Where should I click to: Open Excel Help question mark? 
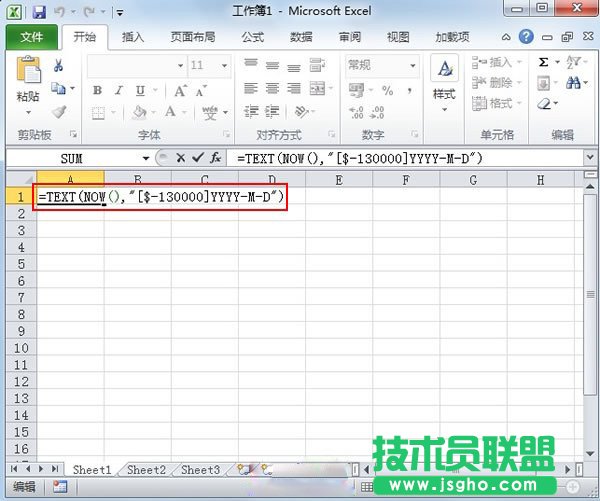(x=526, y=37)
